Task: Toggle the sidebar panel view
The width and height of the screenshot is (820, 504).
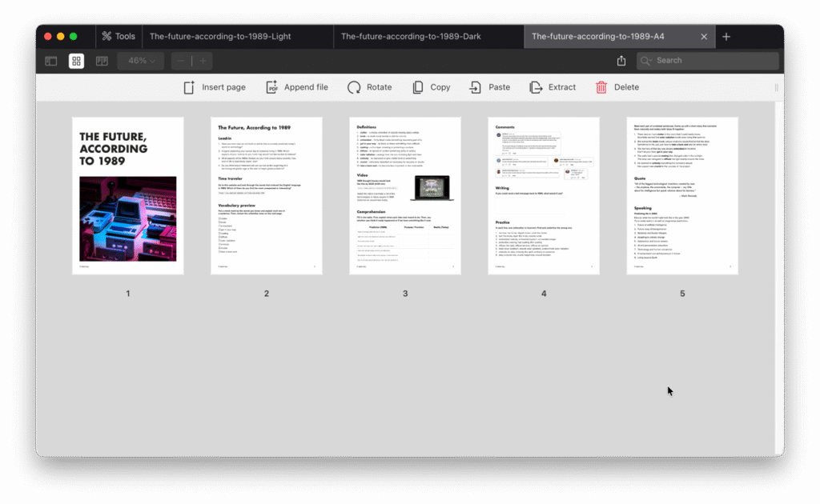Action: tap(51, 61)
